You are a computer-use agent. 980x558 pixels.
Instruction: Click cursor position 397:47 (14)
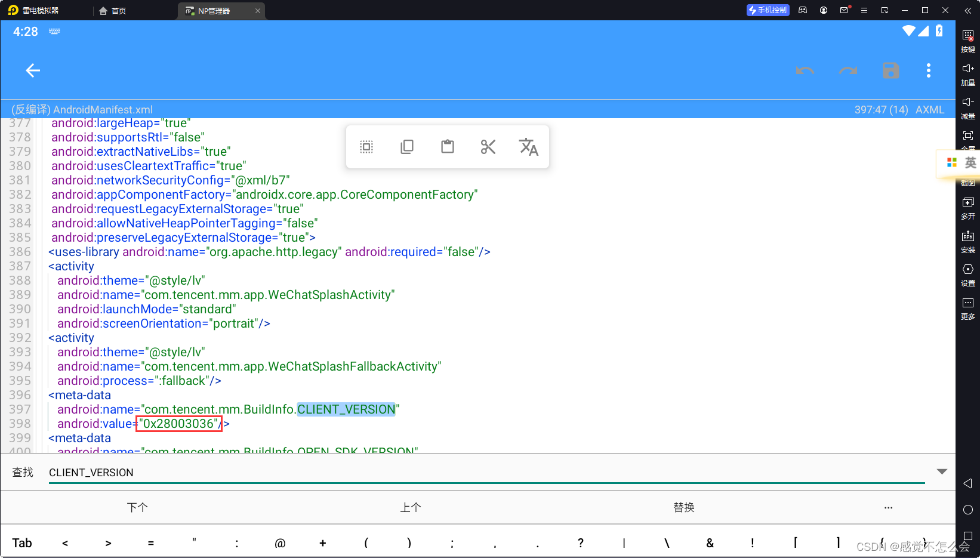pos(881,110)
